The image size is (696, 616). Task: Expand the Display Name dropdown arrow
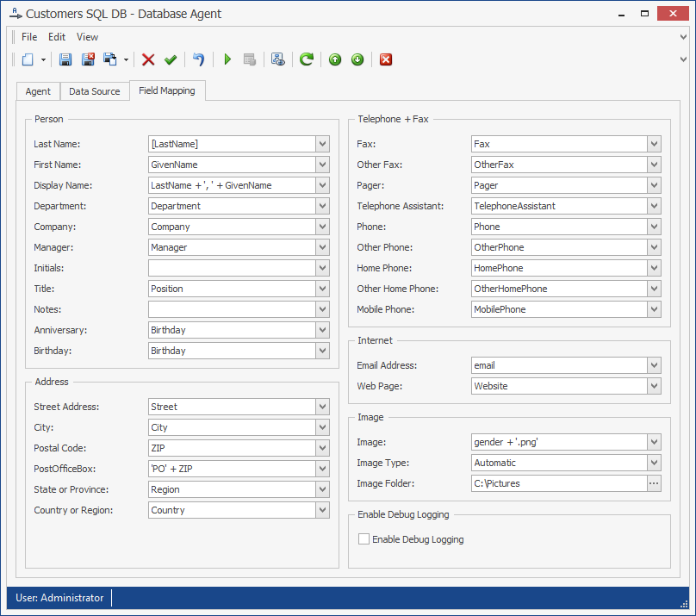point(323,185)
